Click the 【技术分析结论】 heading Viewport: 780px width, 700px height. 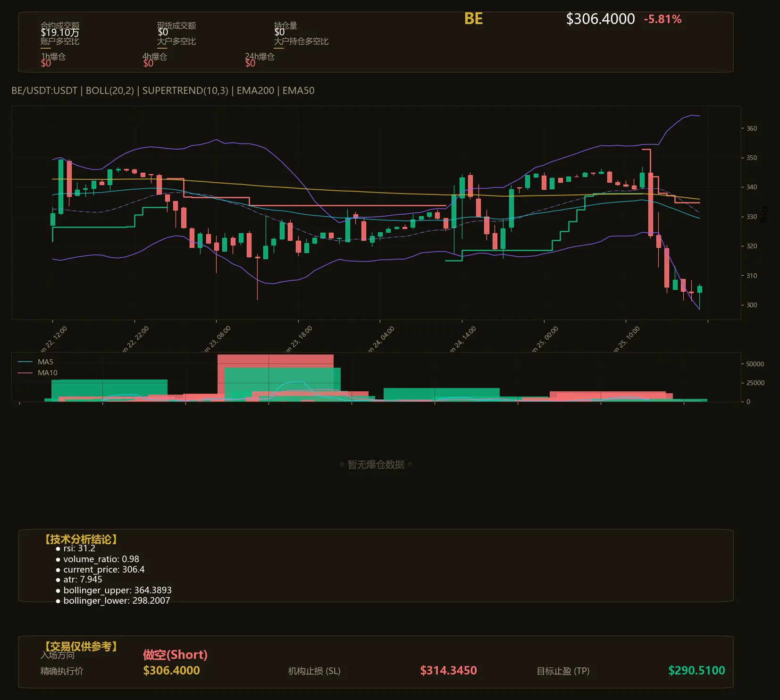(80, 540)
